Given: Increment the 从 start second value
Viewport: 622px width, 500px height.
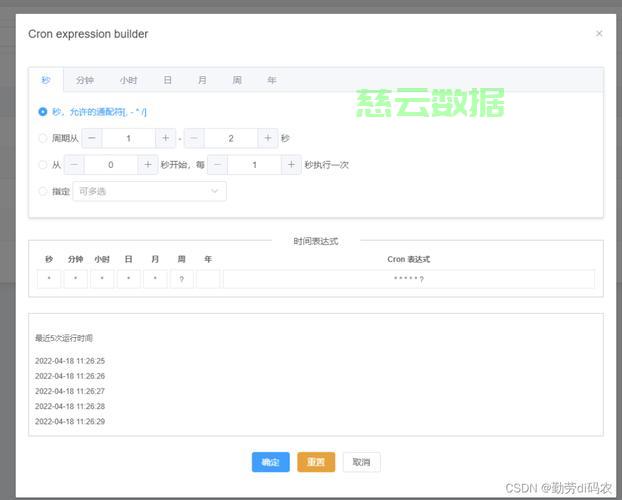Looking at the screenshot, I should click(148, 165).
